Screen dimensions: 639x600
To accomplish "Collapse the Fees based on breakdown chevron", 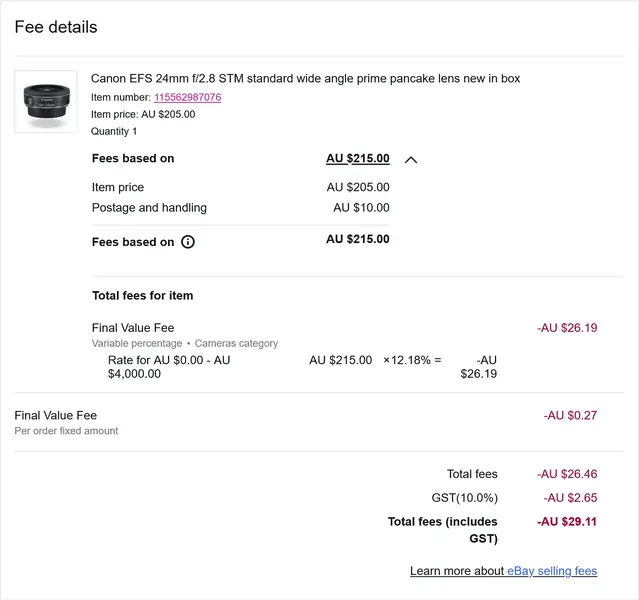I will coord(411,159).
